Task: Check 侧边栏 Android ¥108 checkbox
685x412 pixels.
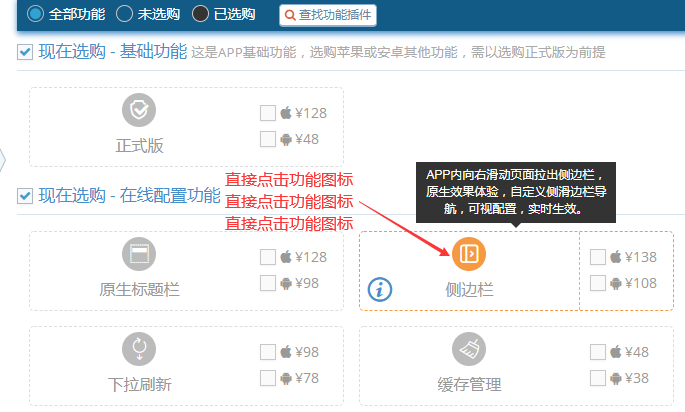Action: click(598, 283)
